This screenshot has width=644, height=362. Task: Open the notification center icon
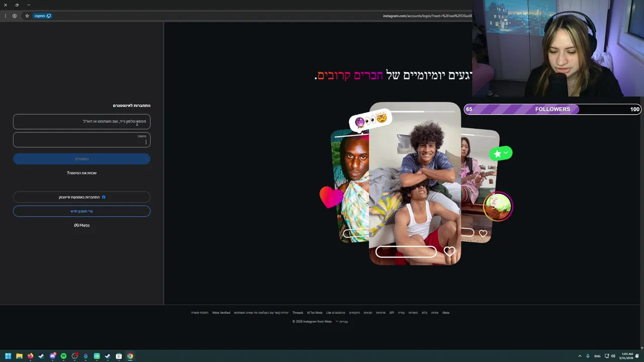(637, 356)
